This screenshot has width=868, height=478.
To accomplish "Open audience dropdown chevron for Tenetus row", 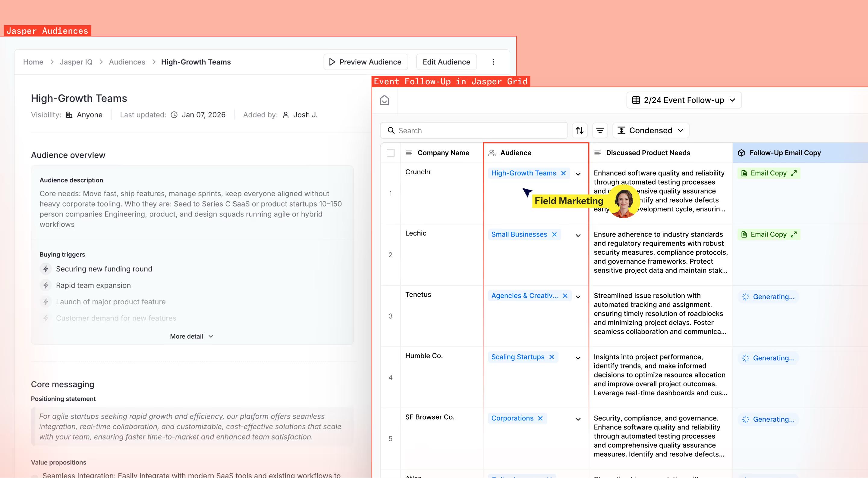I will 578,297.
